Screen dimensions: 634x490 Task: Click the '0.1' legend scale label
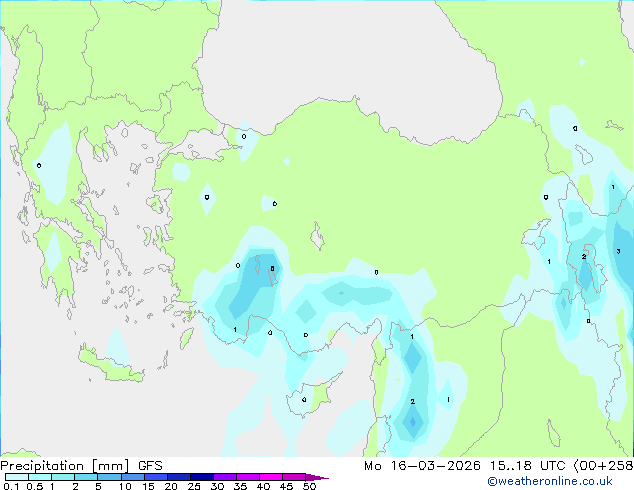pyautogui.click(x=11, y=486)
